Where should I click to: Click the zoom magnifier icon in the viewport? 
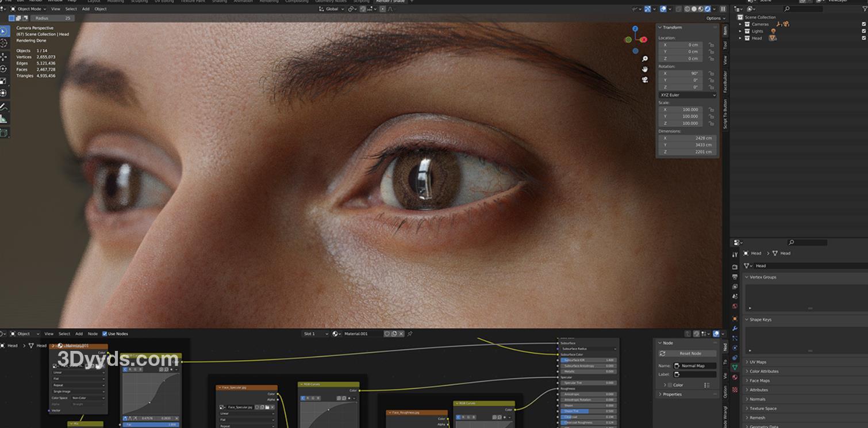pos(645,59)
